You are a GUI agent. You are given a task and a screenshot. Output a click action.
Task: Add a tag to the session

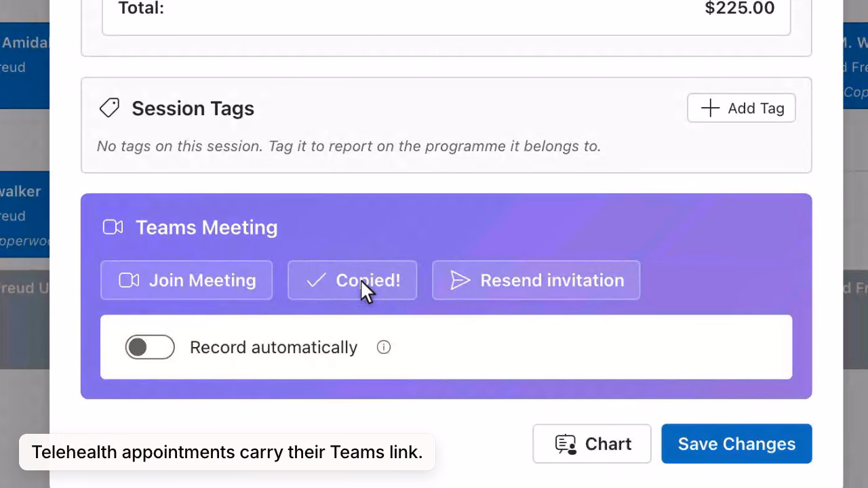tap(741, 108)
